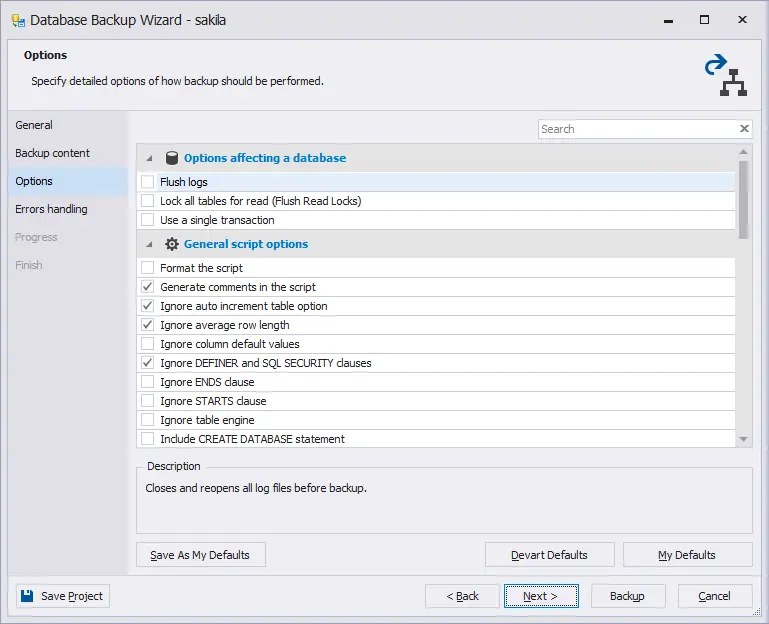Enable the Flush logs checkbox
This screenshot has width=769, height=624.
(x=147, y=182)
